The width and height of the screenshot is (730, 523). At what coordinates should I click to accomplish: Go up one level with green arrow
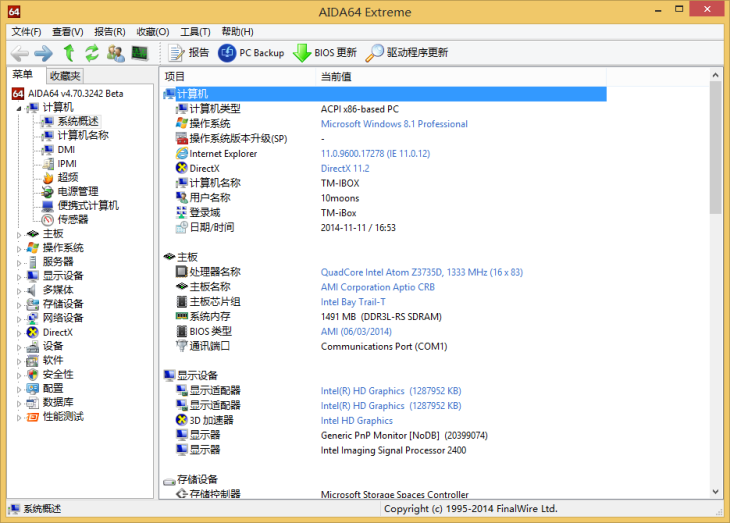tap(69, 53)
